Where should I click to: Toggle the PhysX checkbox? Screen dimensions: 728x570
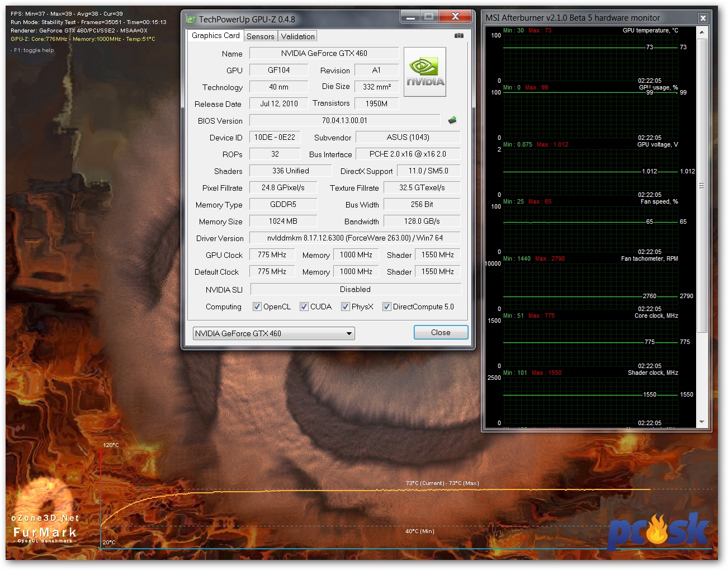(346, 307)
